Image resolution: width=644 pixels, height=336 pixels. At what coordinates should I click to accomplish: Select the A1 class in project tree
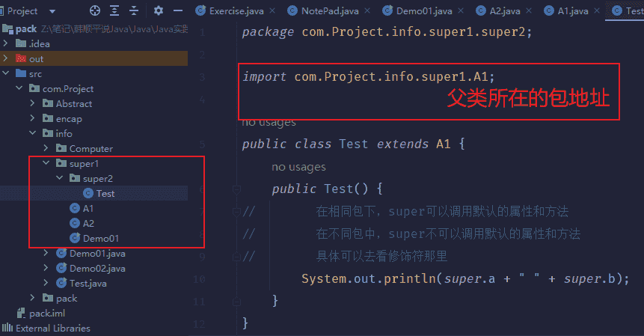[x=88, y=208]
